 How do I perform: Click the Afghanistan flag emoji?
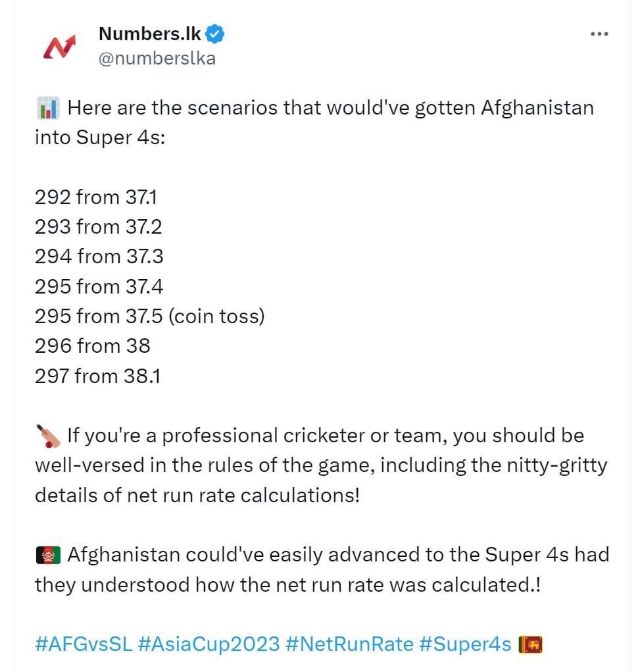pyautogui.click(x=48, y=555)
